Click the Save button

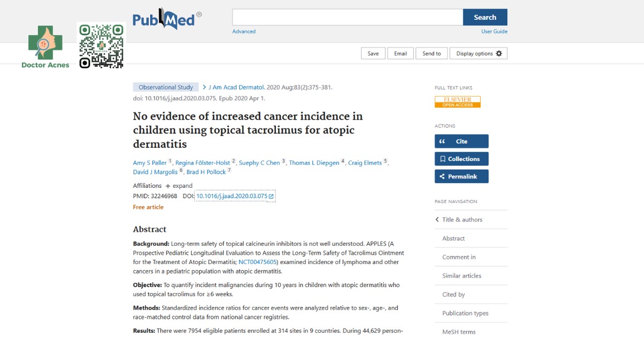coord(373,54)
